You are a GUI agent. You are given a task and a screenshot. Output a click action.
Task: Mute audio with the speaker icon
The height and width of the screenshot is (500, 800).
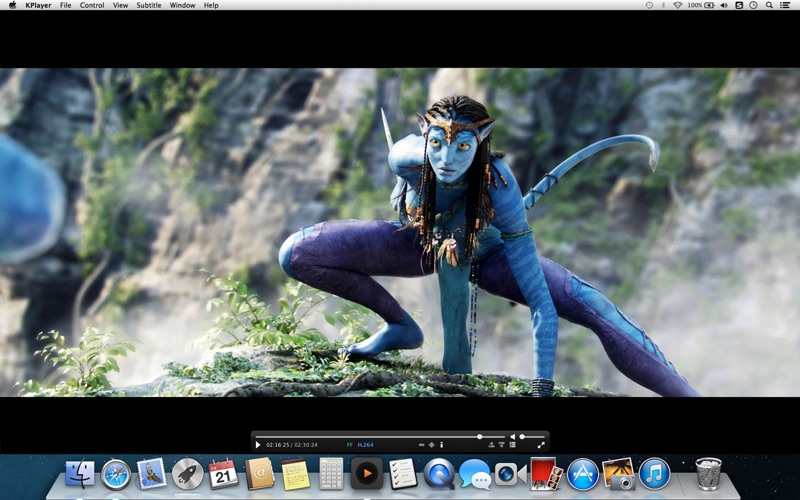(x=513, y=437)
